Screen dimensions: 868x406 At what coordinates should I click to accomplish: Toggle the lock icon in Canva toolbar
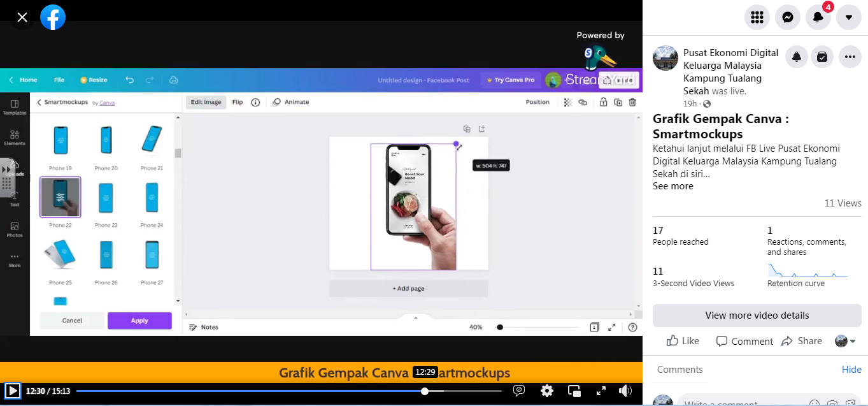tap(602, 102)
